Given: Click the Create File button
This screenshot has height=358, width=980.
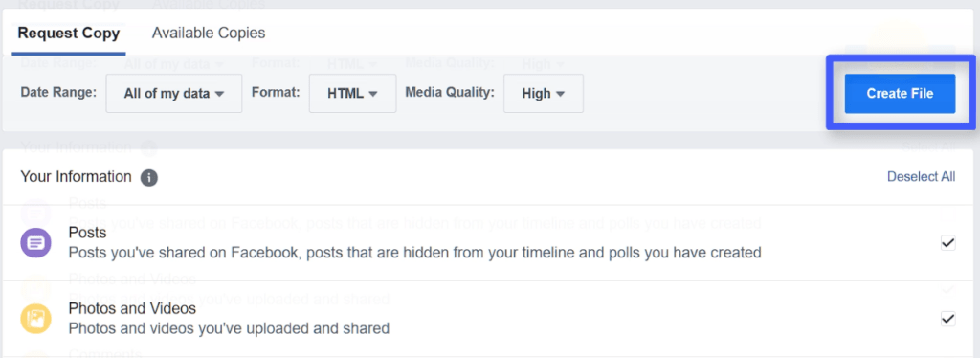Looking at the screenshot, I should coord(900,94).
